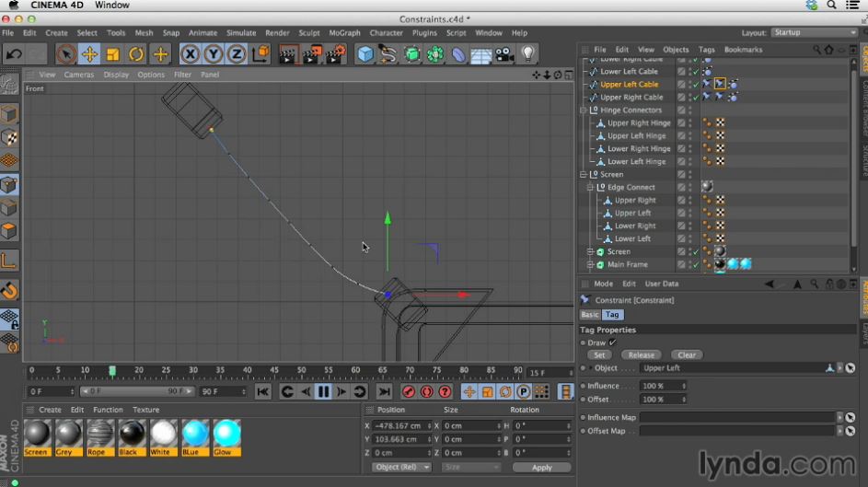Screen dimensions: 868x487
Task: Expand the Main Frame object
Action: tap(590, 264)
